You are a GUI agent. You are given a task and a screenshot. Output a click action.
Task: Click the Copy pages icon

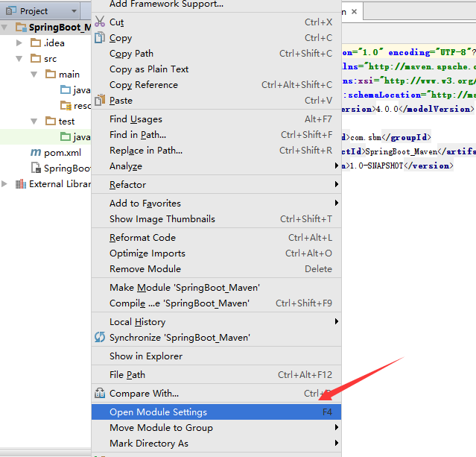[100, 38]
